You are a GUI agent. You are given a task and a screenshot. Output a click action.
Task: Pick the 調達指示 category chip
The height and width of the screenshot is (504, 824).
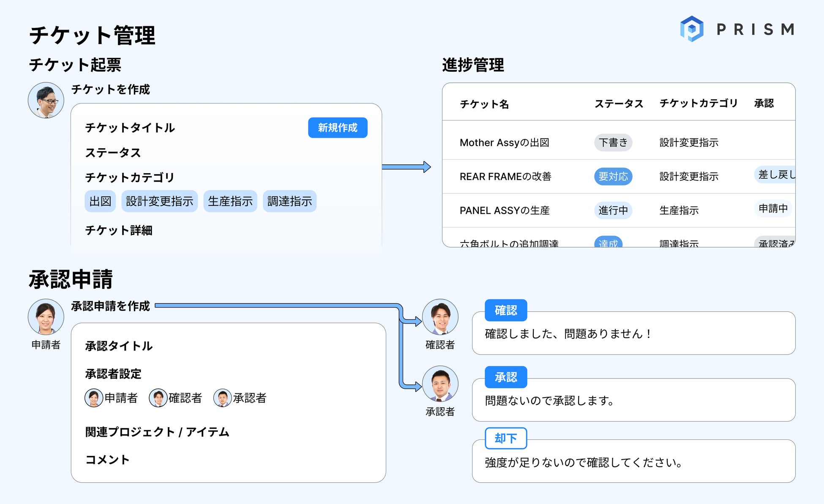(289, 201)
